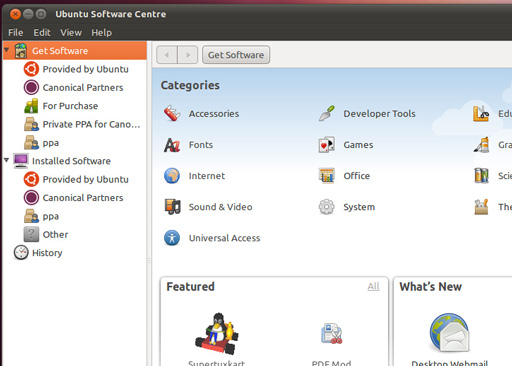Screen dimensions: 512x366
Task: Open the Fonts category label
Action: 201,145
